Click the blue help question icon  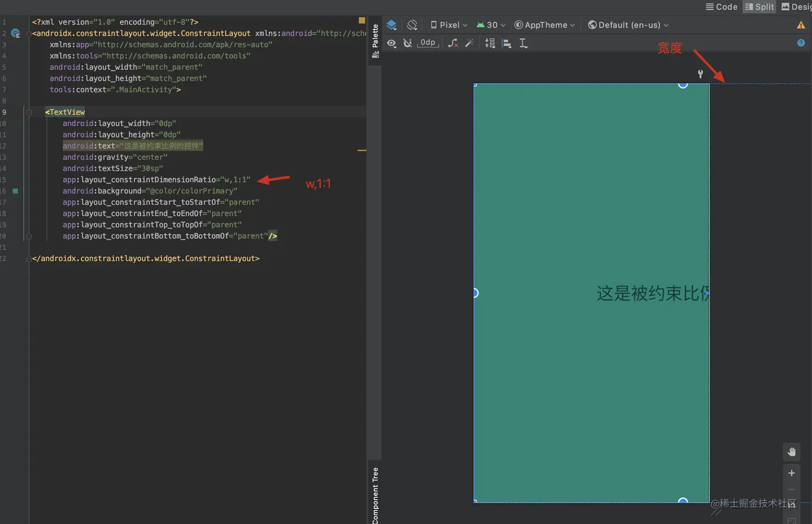pyautogui.click(x=801, y=43)
